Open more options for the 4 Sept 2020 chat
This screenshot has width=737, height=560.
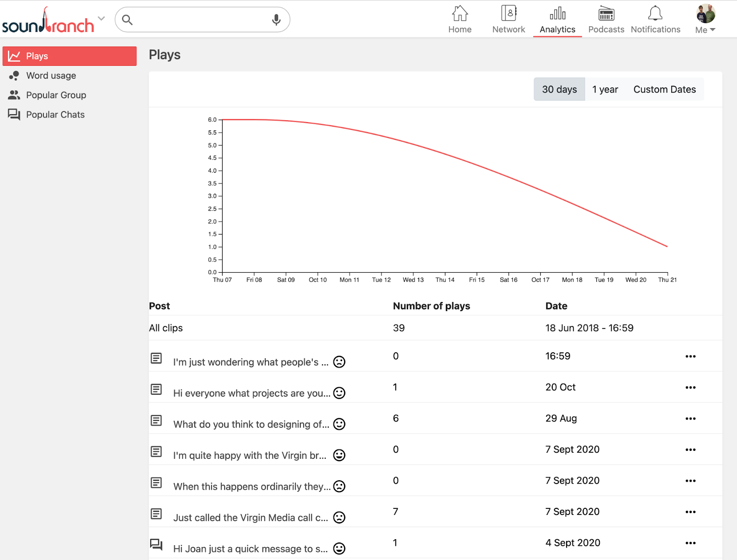pos(690,543)
